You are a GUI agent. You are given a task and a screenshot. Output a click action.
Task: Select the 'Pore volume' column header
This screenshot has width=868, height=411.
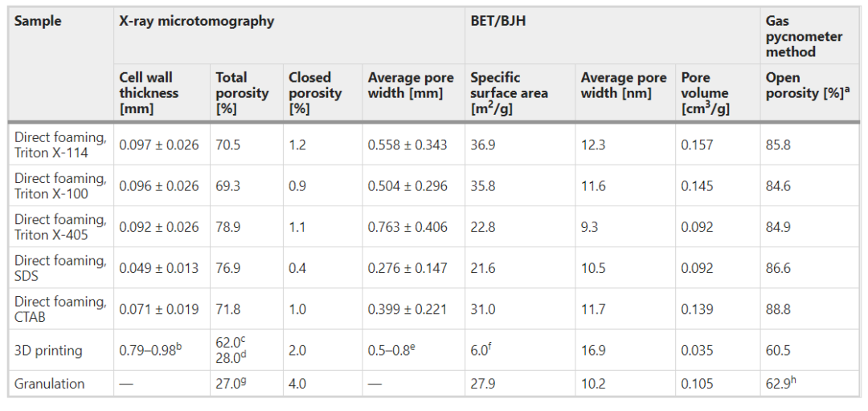coord(706,92)
